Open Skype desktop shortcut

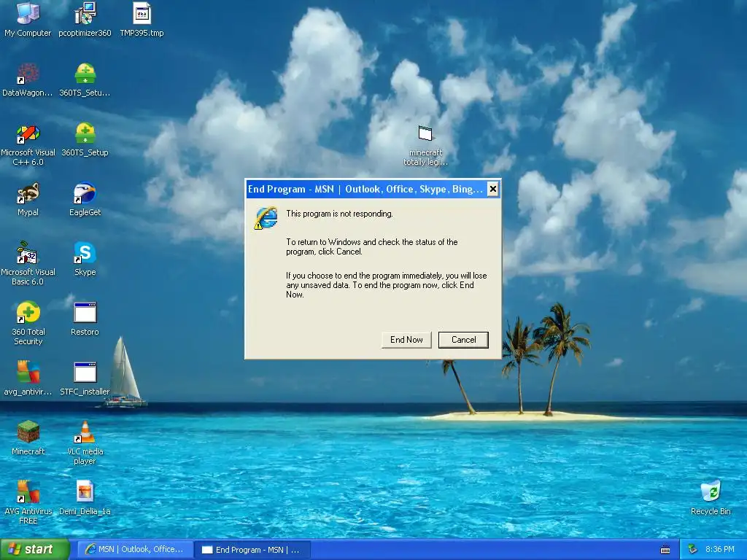pos(85,259)
